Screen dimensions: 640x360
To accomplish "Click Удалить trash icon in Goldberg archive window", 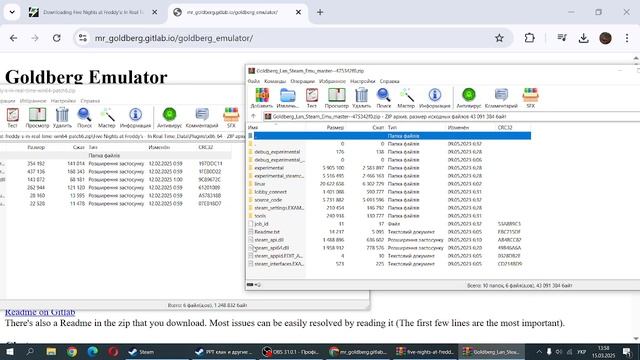I will (362, 98).
